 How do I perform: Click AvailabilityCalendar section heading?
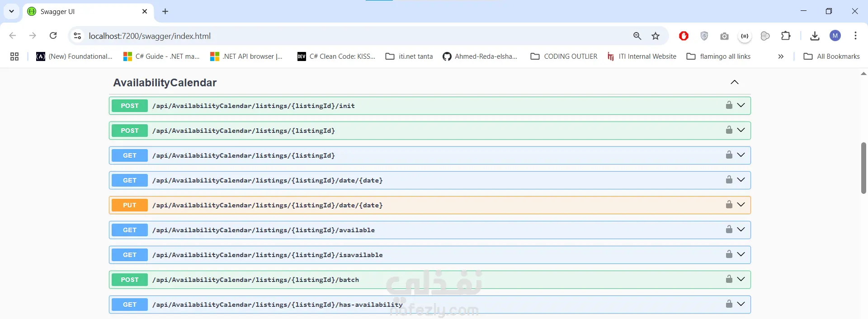[165, 83]
